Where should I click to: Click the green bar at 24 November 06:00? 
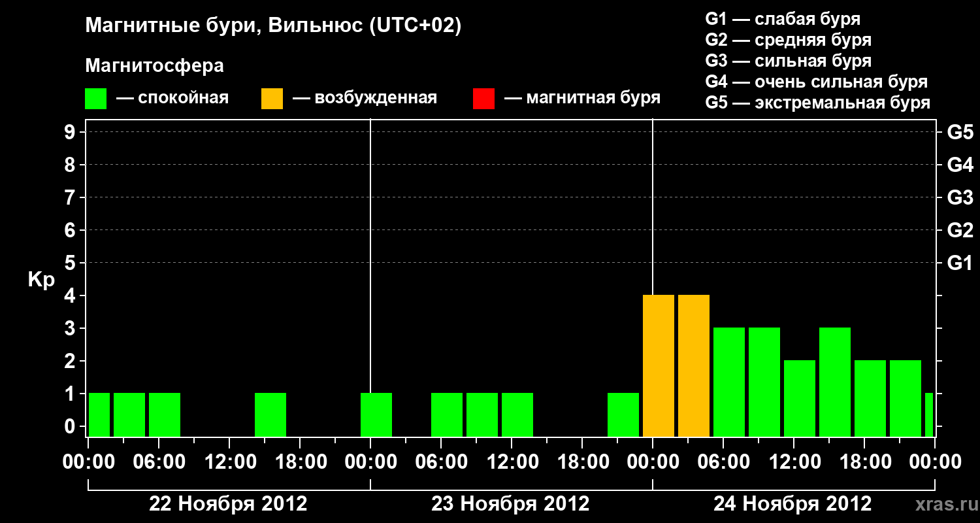tap(729, 382)
